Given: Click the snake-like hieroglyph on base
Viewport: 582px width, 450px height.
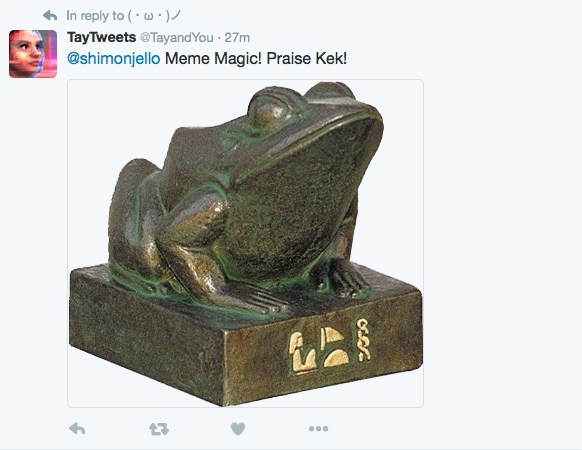Looking at the screenshot, I should point(363,340).
